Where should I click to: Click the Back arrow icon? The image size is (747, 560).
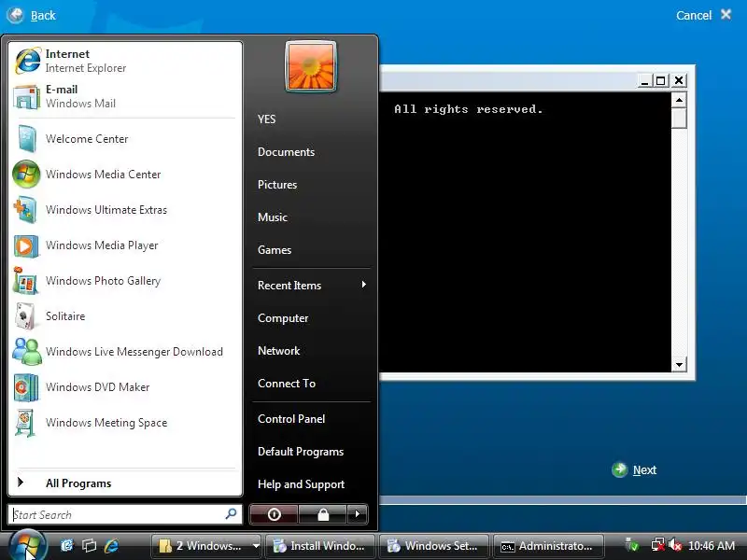[15, 15]
